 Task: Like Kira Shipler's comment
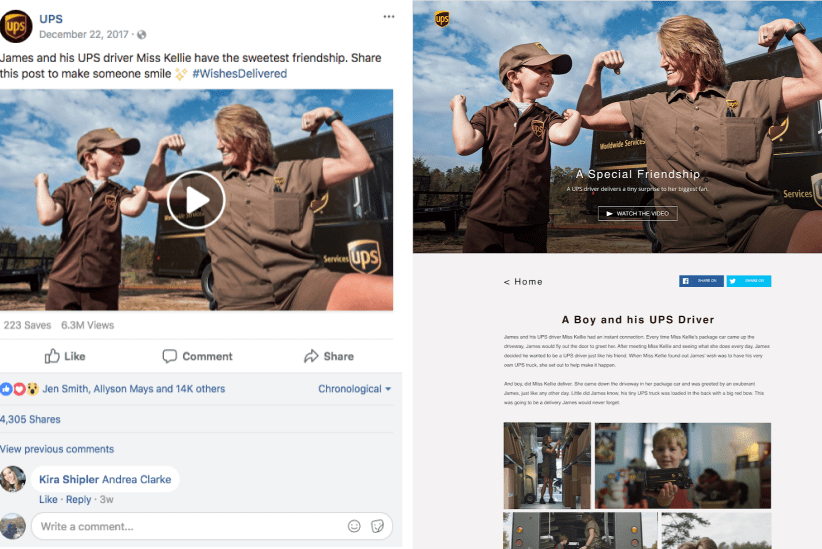point(48,500)
